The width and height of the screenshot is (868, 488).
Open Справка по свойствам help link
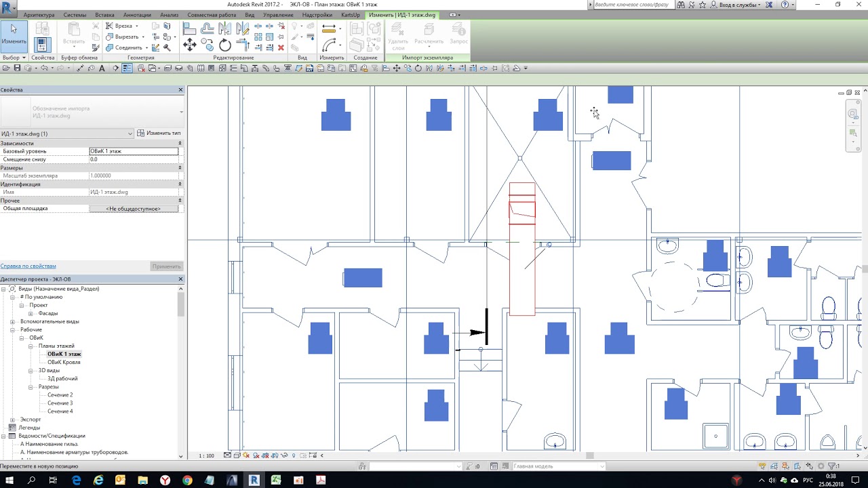(28, 266)
